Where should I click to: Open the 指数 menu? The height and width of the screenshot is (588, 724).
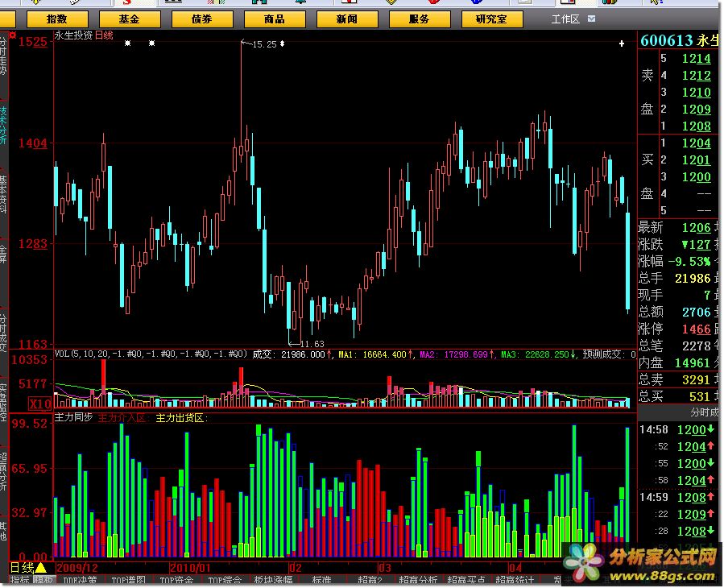point(57,19)
